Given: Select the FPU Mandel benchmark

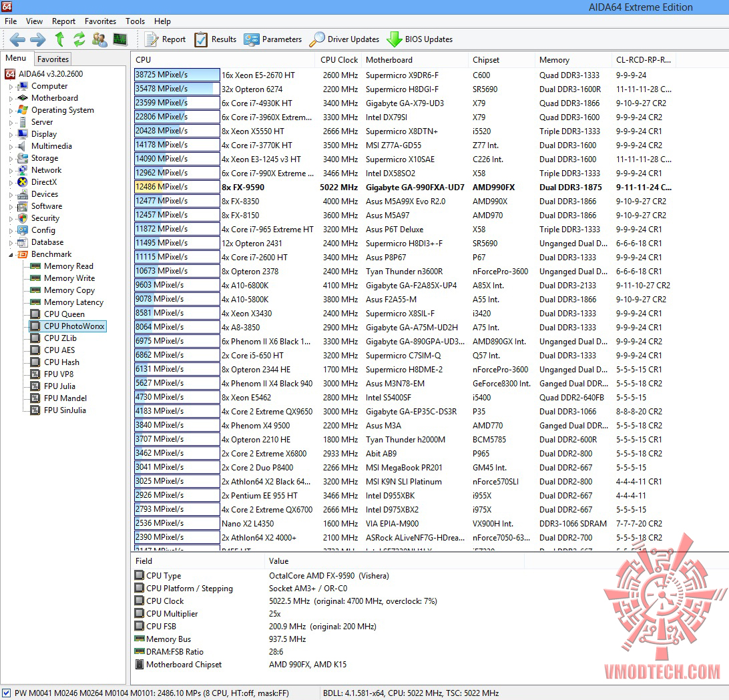Looking at the screenshot, I should pyautogui.click(x=65, y=398).
